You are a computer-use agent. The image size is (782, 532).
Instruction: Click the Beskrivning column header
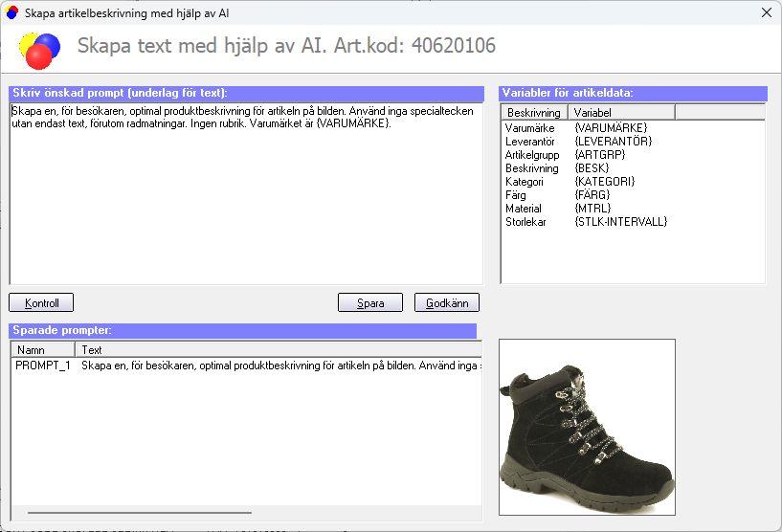tap(534, 112)
